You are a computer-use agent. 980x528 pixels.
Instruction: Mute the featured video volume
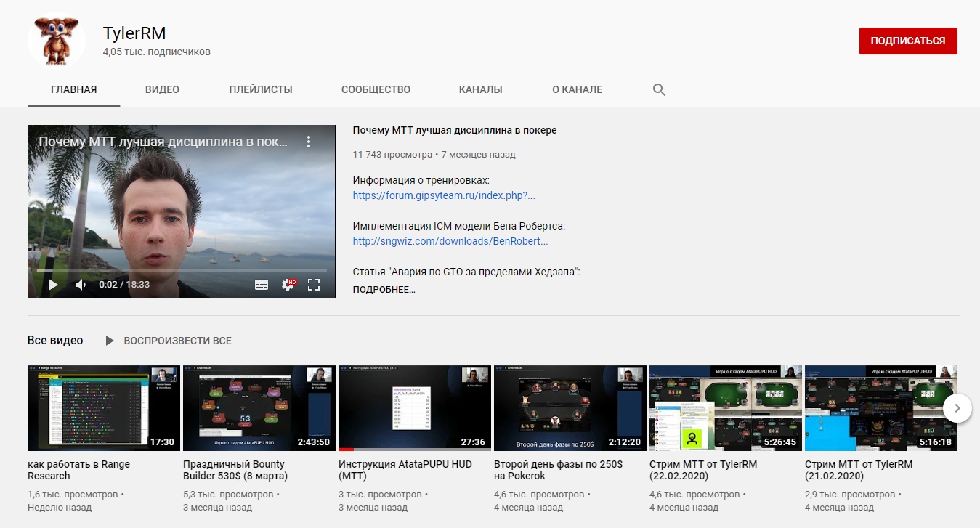click(81, 285)
